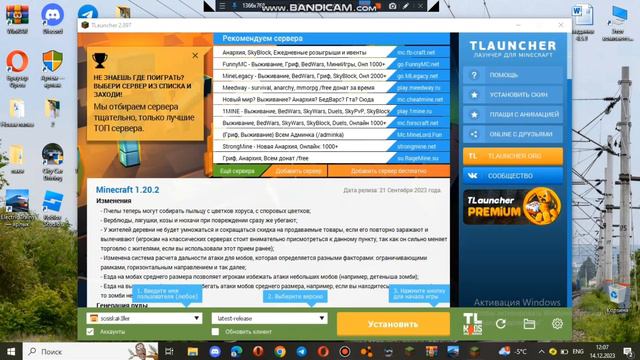Toggle the Аккаунты checkbox

pos(90,331)
